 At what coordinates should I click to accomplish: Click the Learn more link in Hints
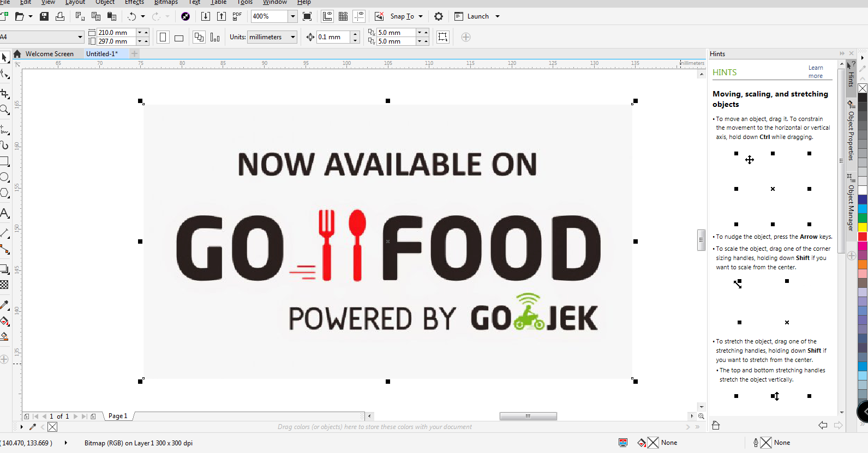tap(816, 72)
